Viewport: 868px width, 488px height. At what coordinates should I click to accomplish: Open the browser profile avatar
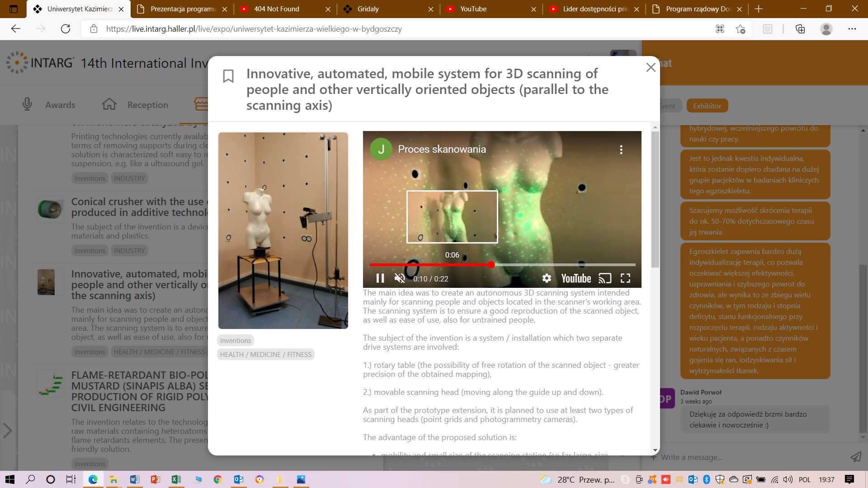pyautogui.click(x=826, y=29)
